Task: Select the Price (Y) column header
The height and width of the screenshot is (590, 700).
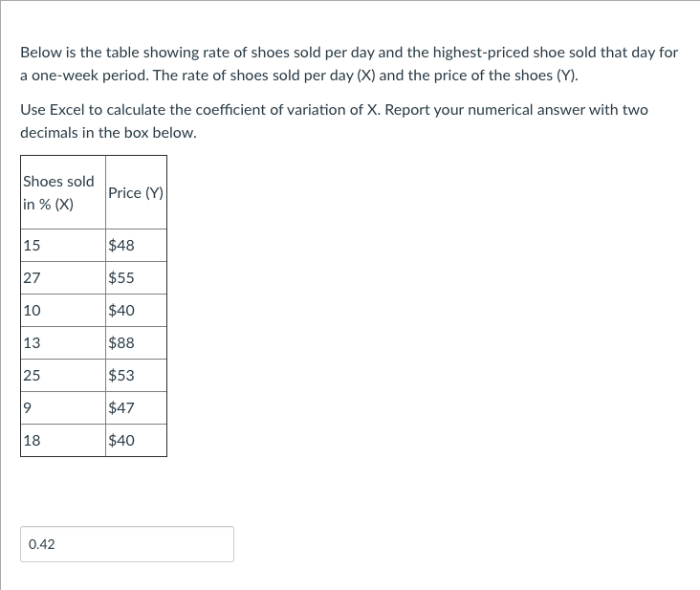Action: [136, 192]
